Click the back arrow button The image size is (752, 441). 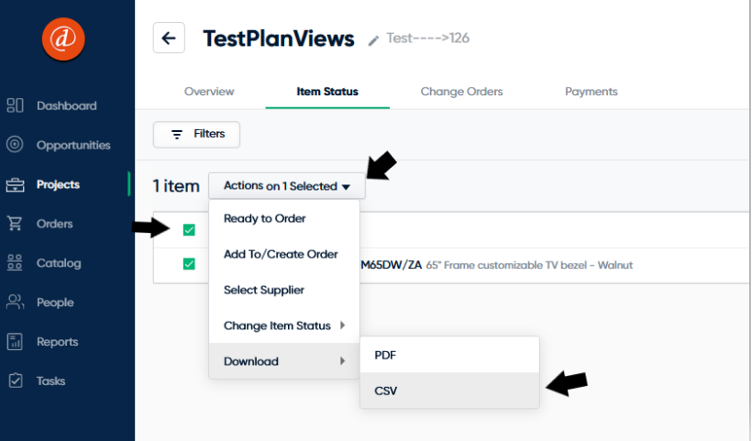169,38
